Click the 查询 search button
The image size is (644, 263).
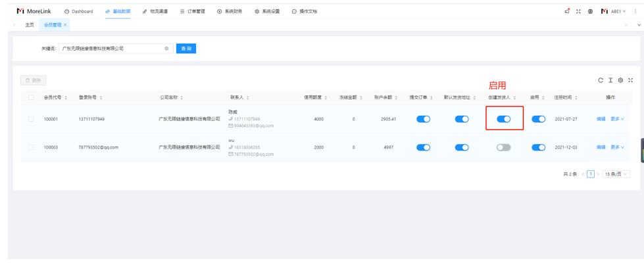186,49
